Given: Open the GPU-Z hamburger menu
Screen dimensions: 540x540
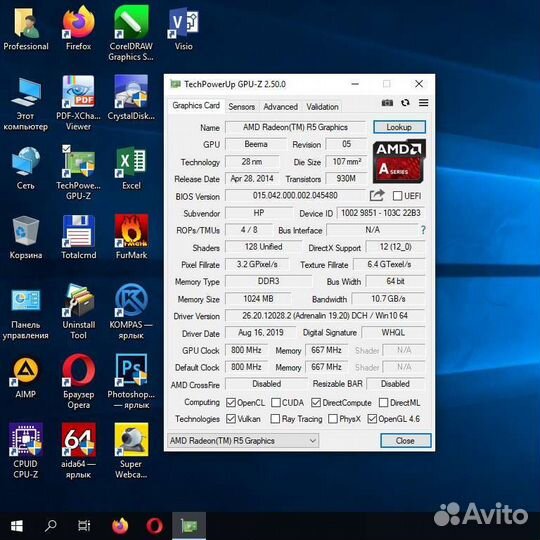Looking at the screenshot, I should click(424, 103).
